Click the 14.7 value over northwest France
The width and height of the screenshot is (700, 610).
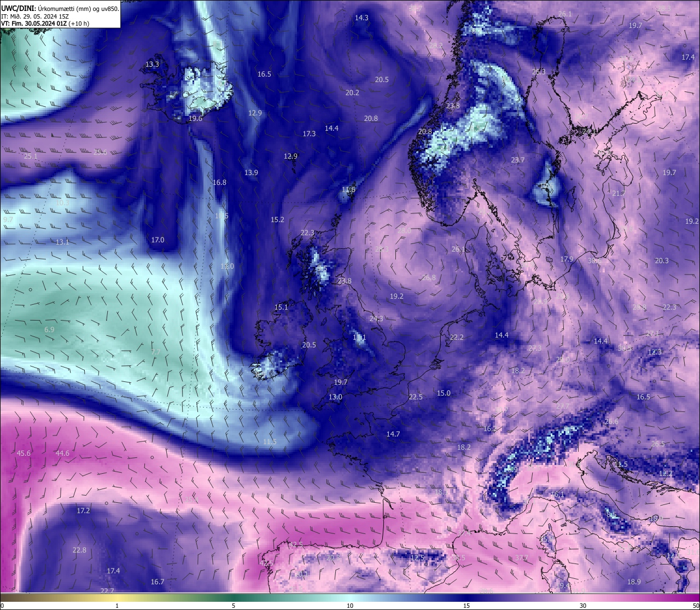393,434
